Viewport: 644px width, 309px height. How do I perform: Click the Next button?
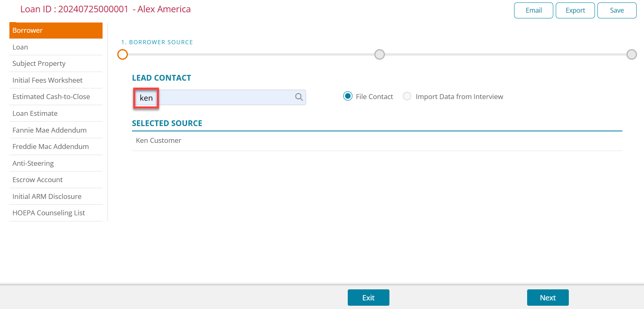click(548, 298)
